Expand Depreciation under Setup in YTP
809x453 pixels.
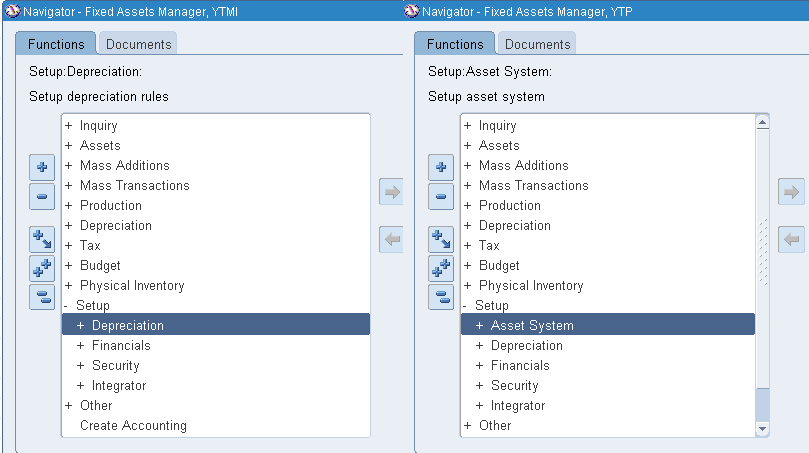pyautogui.click(x=479, y=346)
